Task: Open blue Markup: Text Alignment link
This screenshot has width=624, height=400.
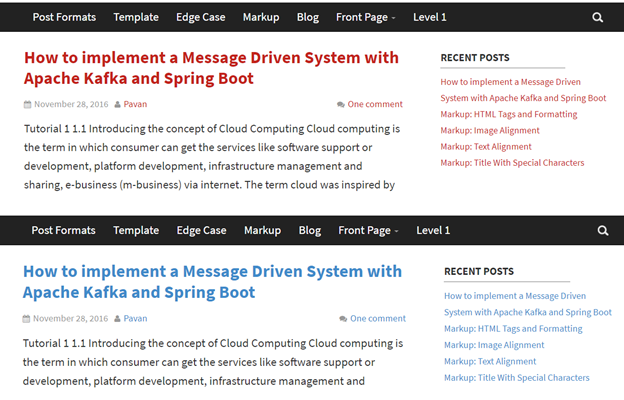Action: click(x=490, y=361)
